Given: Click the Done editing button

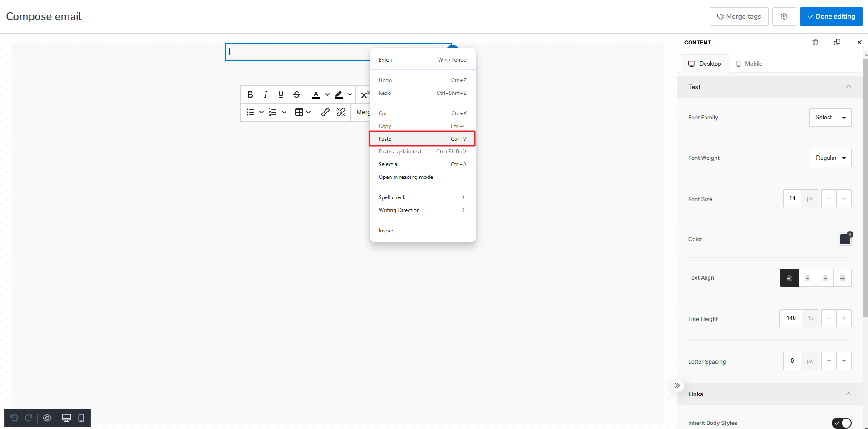Looking at the screenshot, I should click(831, 16).
